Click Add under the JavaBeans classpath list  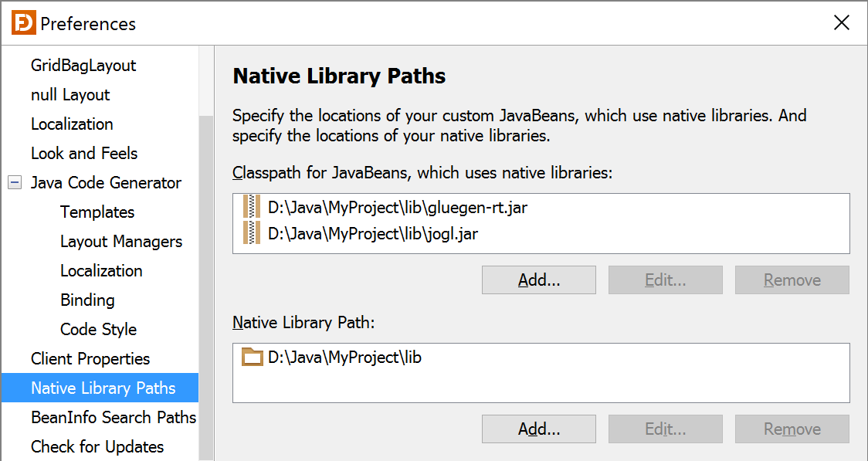click(x=538, y=280)
